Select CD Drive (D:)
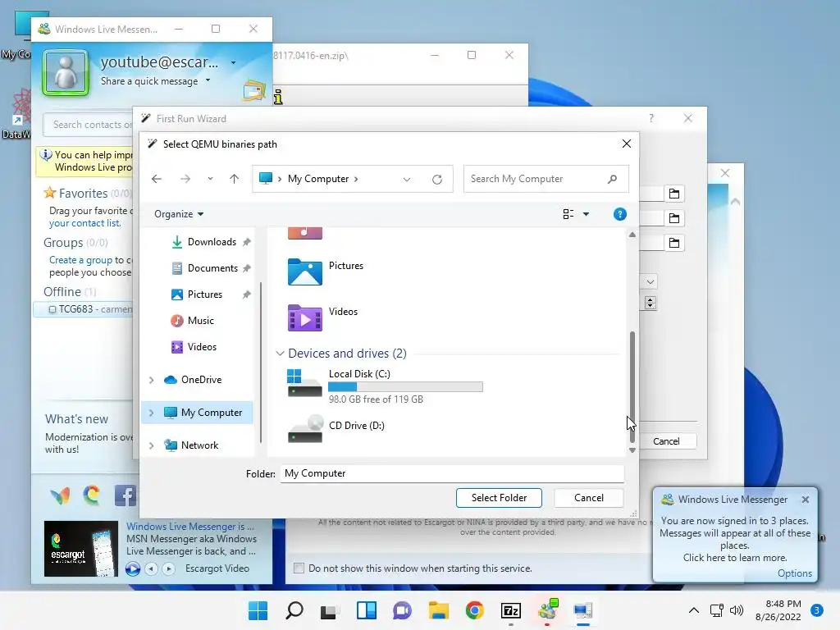The width and height of the screenshot is (840, 630). [x=336, y=428]
